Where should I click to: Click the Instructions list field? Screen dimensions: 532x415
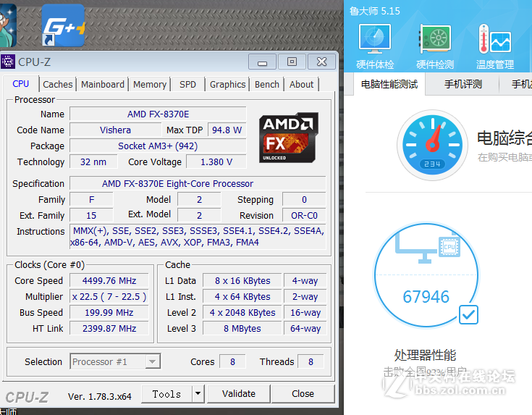(198, 237)
